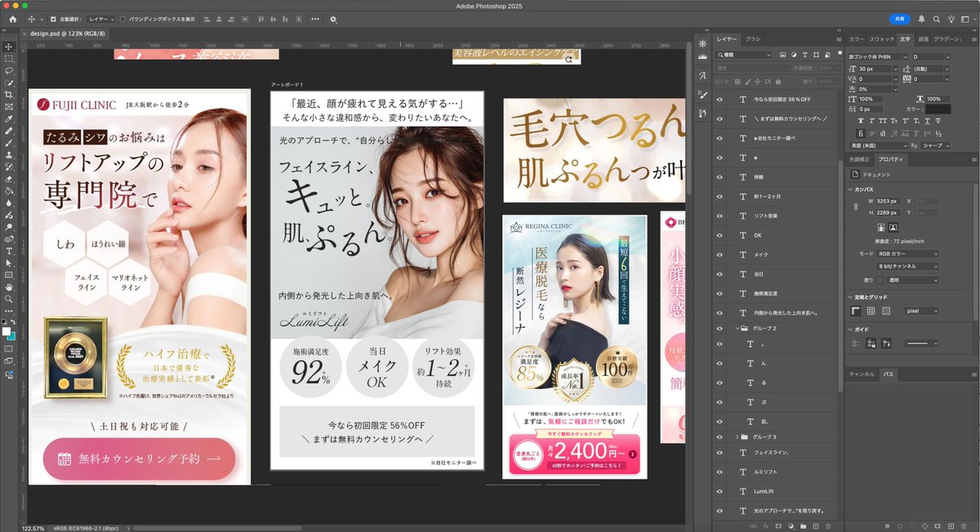980x532 pixels.
Task: Switch to the 段落 tab
Action: (923, 39)
